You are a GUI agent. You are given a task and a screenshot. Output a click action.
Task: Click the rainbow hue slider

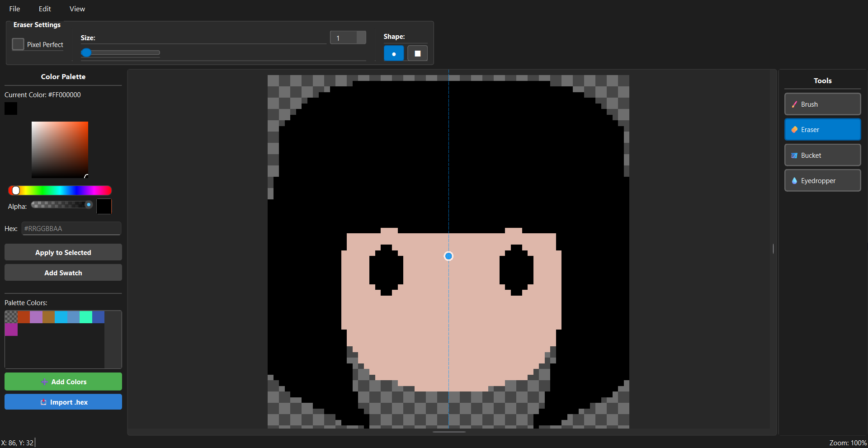60,190
